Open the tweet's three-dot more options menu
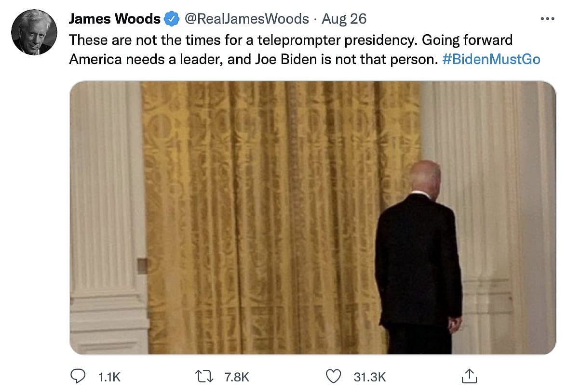The width and height of the screenshot is (567, 392). (x=547, y=19)
